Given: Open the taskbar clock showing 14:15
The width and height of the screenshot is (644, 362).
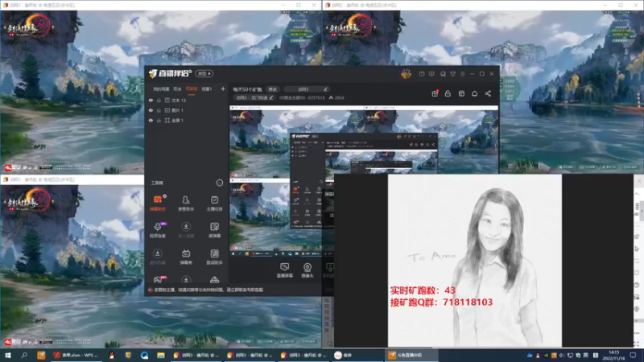Looking at the screenshot, I should point(613,356).
